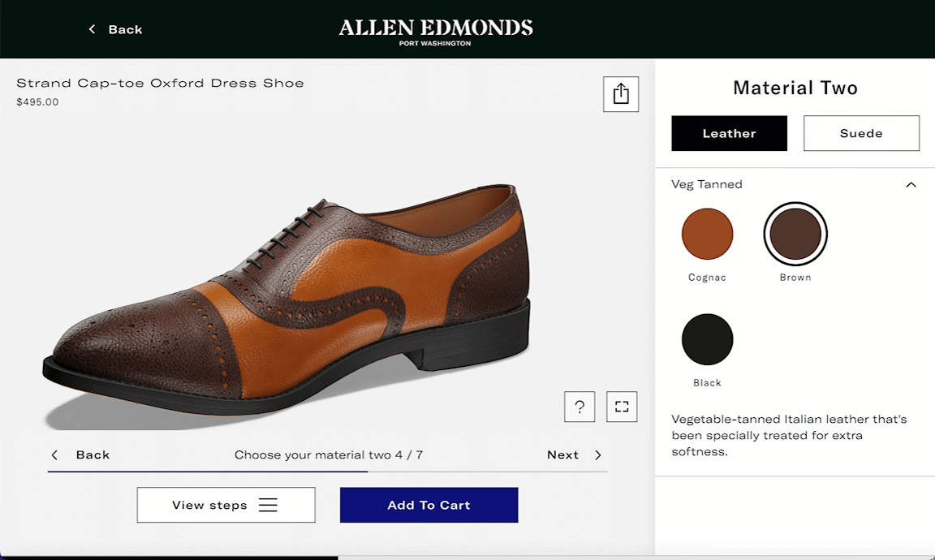Choose the Cognac leather swatch
The image size is (935, 560).
pyautogui.click(x=707, y=234)
